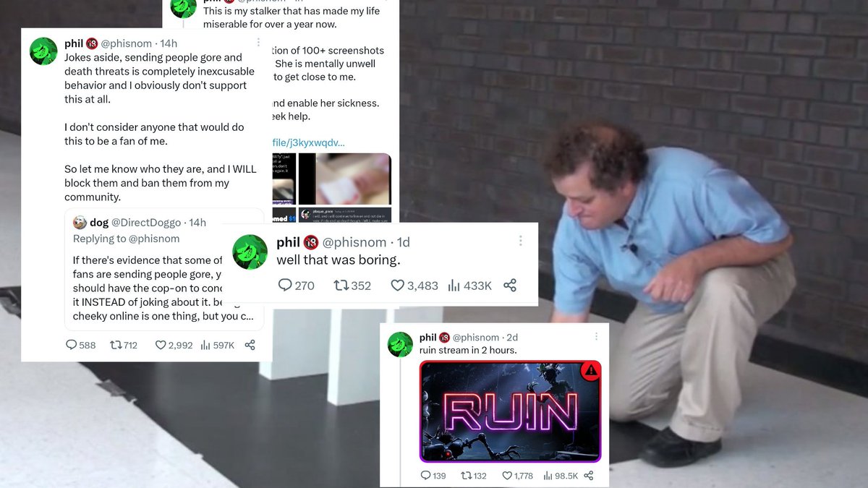Open more options menu on 'Jokes aside' tweet
868x488 pixels.
(x=259, y=43)
